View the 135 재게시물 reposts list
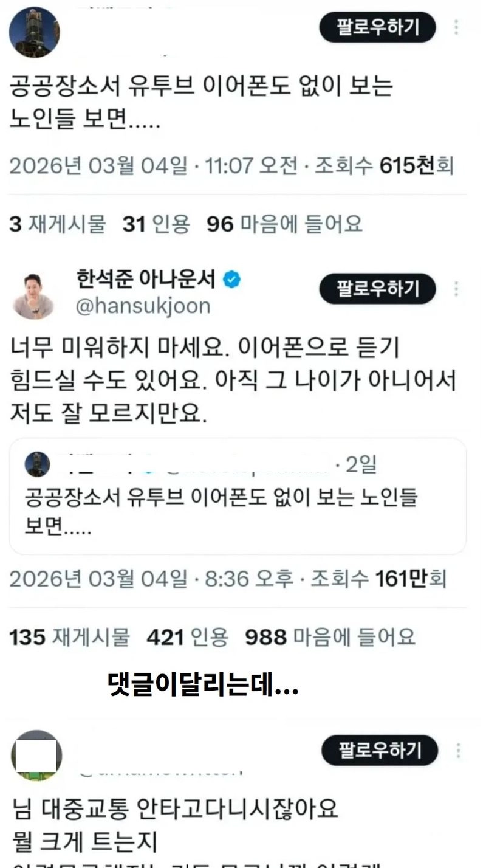Viewport: 486px width, 868px height. pyautogui.click(x=70, y=637)
